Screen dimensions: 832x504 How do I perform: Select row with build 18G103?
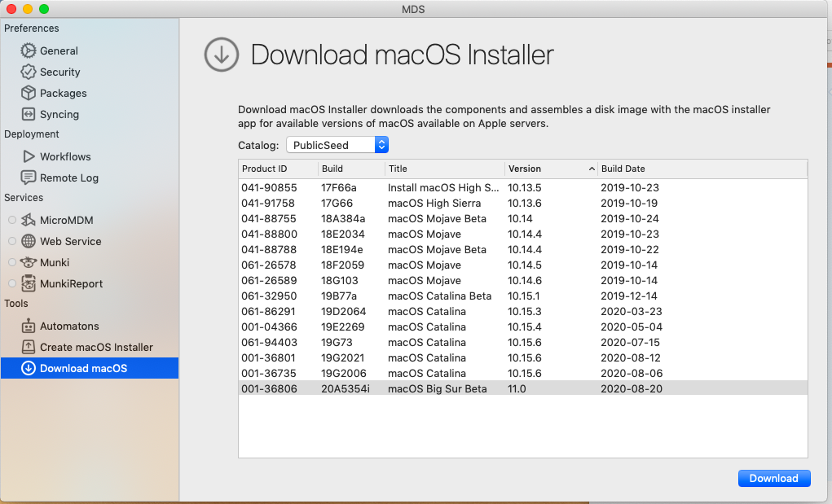pyautogui.click(x=523, y=280)
